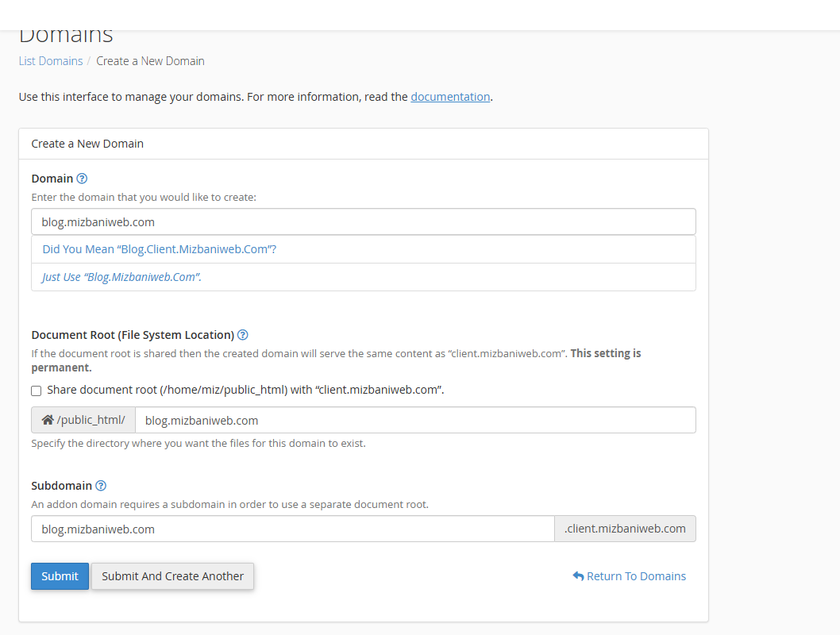Go to List Domains breadcrumb

click(x=51, y=61)
